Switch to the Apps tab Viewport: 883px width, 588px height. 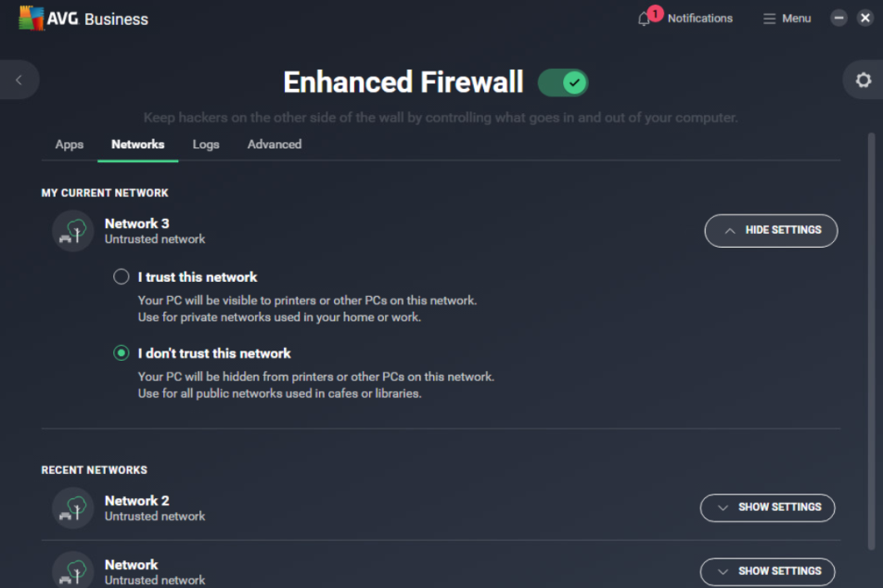[69, 144]
